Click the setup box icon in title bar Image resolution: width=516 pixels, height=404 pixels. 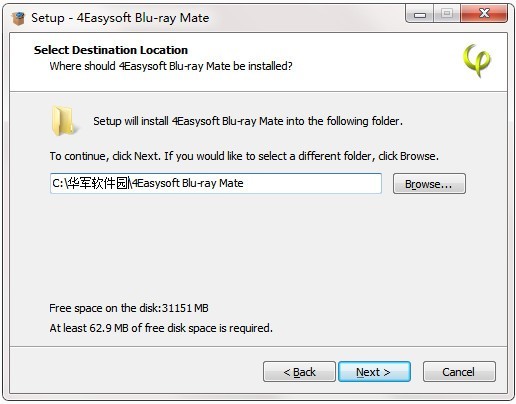tap(18, 18)
